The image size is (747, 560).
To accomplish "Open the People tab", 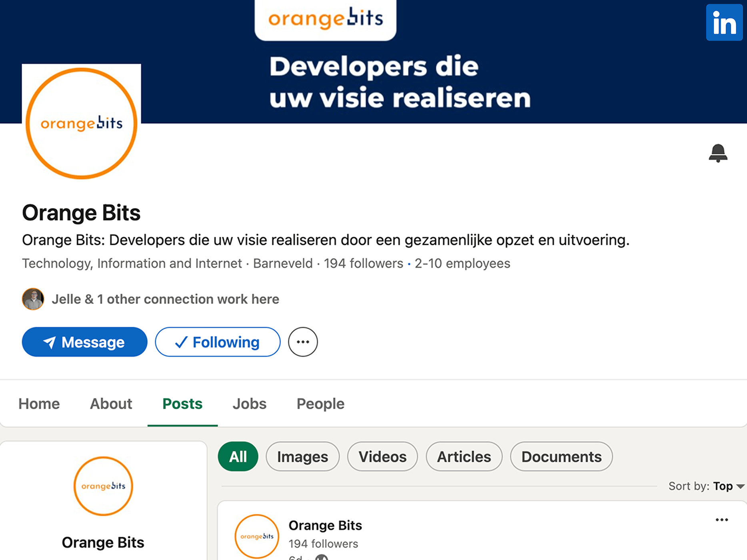I will [x=321, y=404].
